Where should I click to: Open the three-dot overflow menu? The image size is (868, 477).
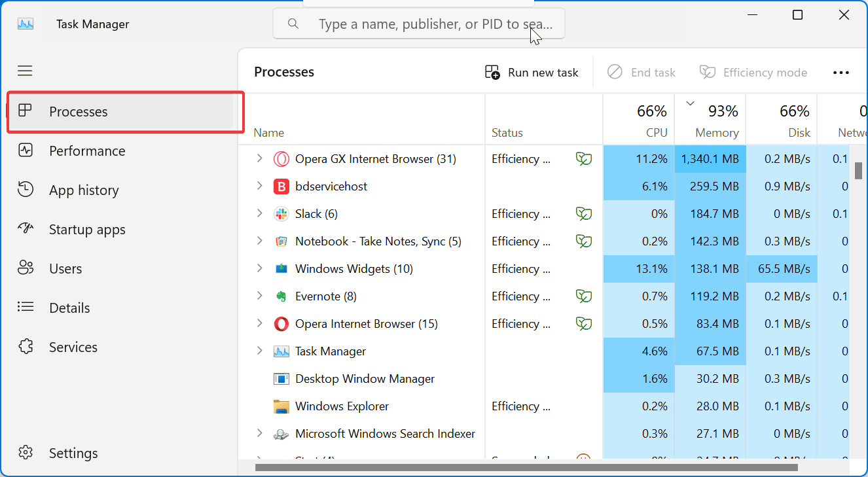[841, 72]
